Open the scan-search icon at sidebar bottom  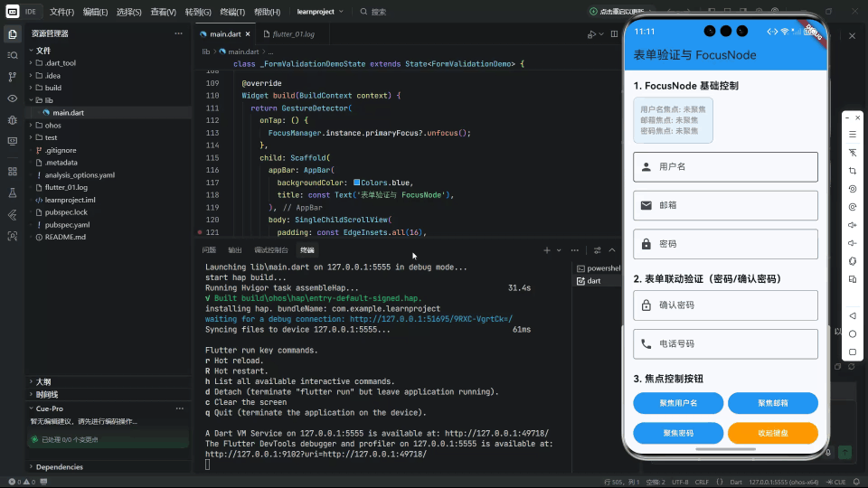[12, 236]
